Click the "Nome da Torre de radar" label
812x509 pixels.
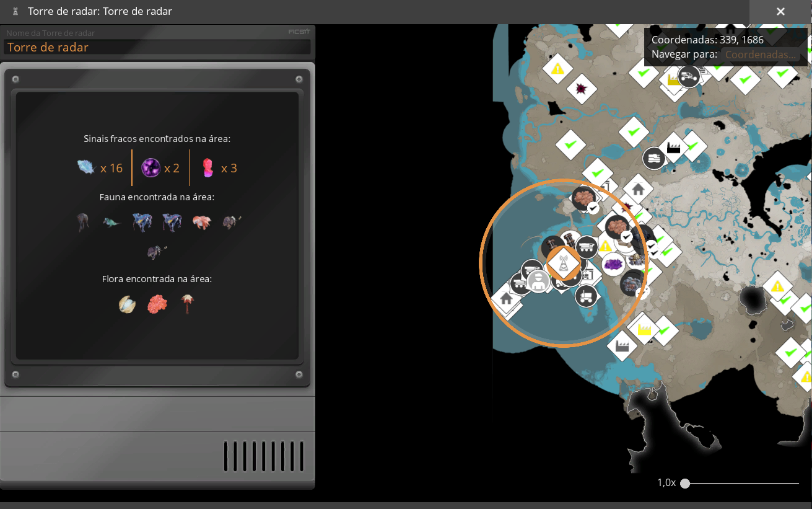tap(51, 33)
